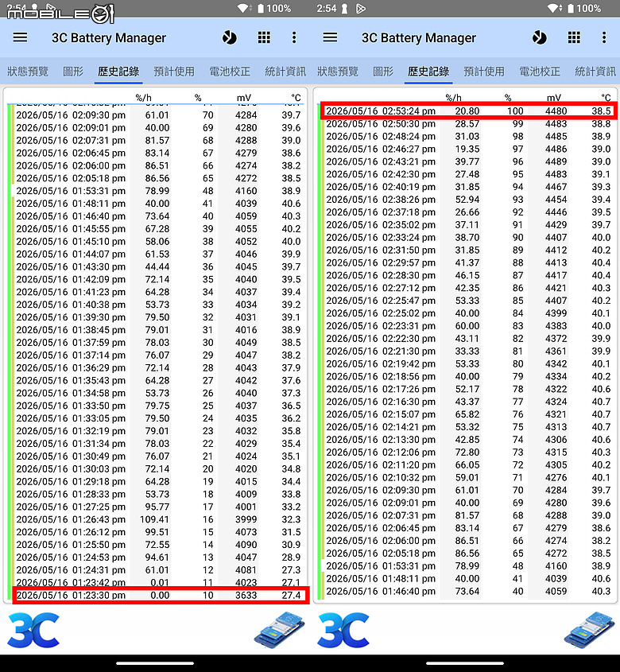Select 歷史記錄 tab in left screenshot

coord(118,71)
